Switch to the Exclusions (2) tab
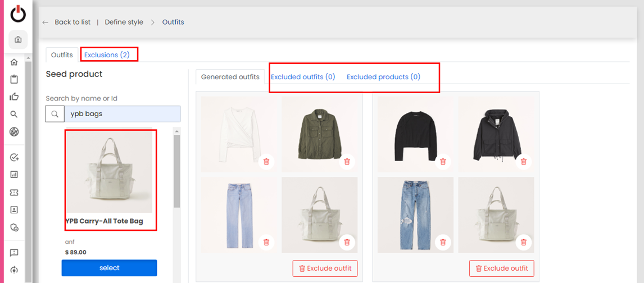 pyautogui.click(x=107, y=55)
